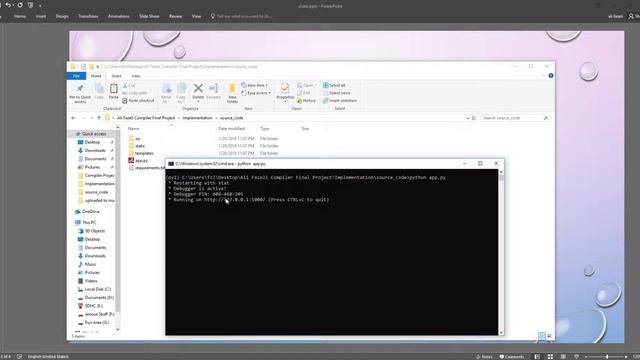Click the Explorer refresh button
Image resolution: width=640 pixels, height=360 pixels.
click(x=474, y=118)
